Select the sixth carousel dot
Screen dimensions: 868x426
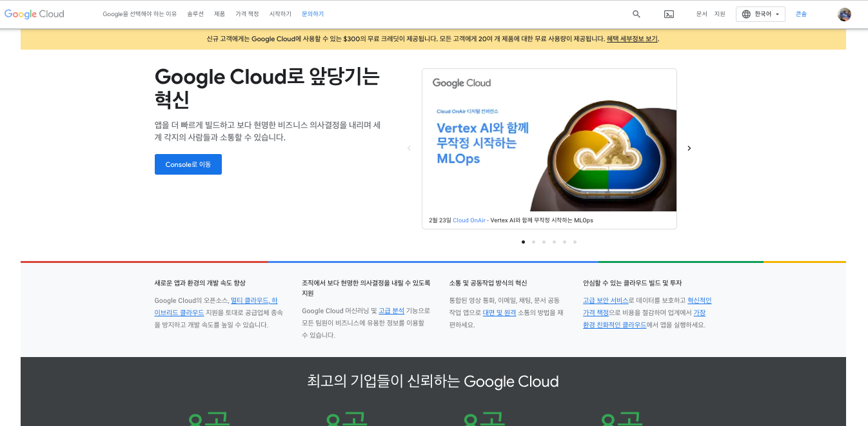pyautogui.click(x=575, y=242)
